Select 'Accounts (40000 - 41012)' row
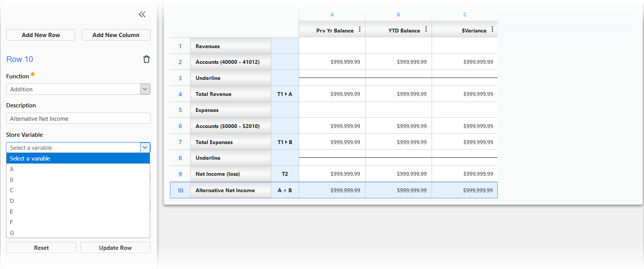Image resolution: width=644 pixels, height=269 pixels. click(231, 62)
